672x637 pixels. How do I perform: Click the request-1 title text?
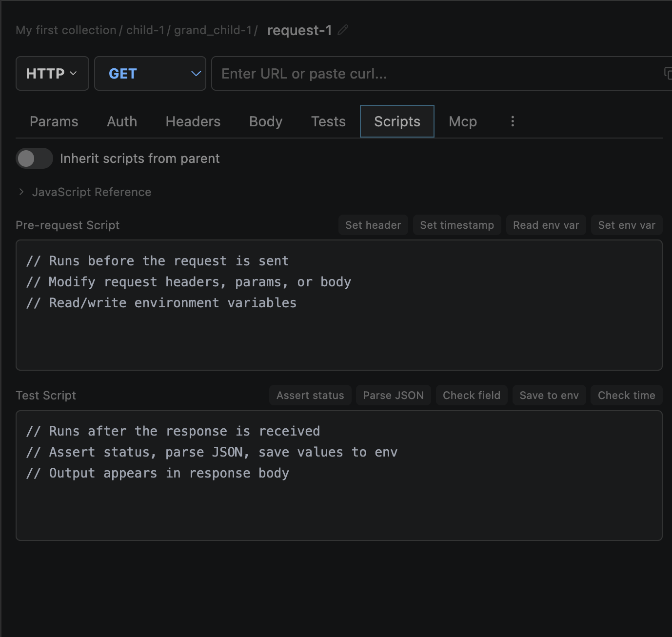[299, 30]
